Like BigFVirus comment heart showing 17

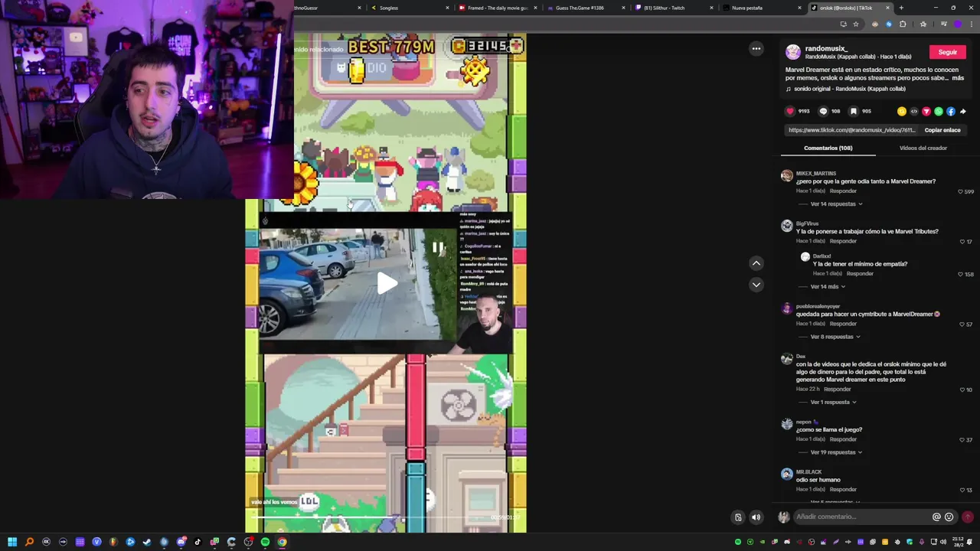(962, 242)
